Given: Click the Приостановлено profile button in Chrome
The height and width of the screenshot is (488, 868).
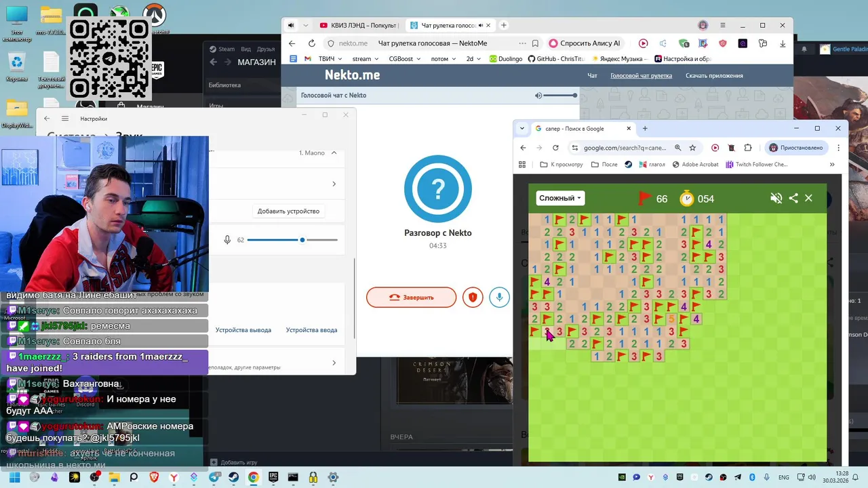Looking at the screenshot, I should point(797,148).
